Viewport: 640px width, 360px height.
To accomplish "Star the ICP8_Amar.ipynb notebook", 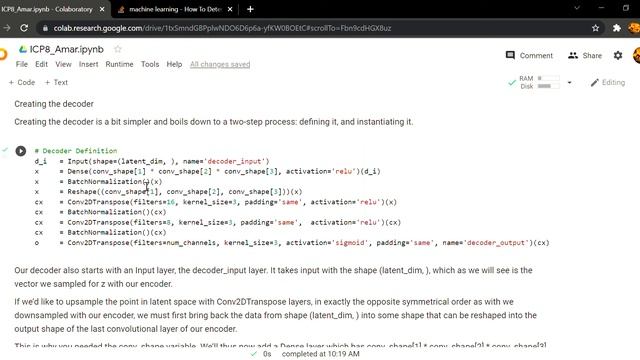I will [118, 49].
